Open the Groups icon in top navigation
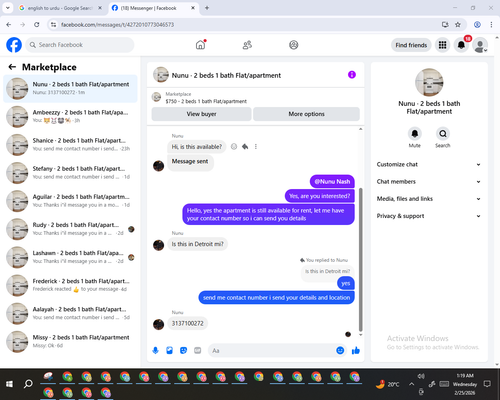Viewport: 500px width, 400px height. click(294, 45)
